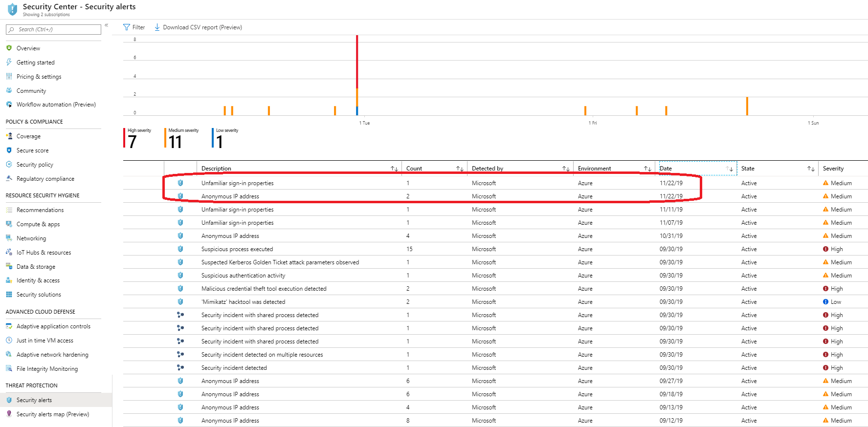Sort alerts by the Description column
Image resolution: width=868 pixels, height=427 pixels.
coord(394,169)
